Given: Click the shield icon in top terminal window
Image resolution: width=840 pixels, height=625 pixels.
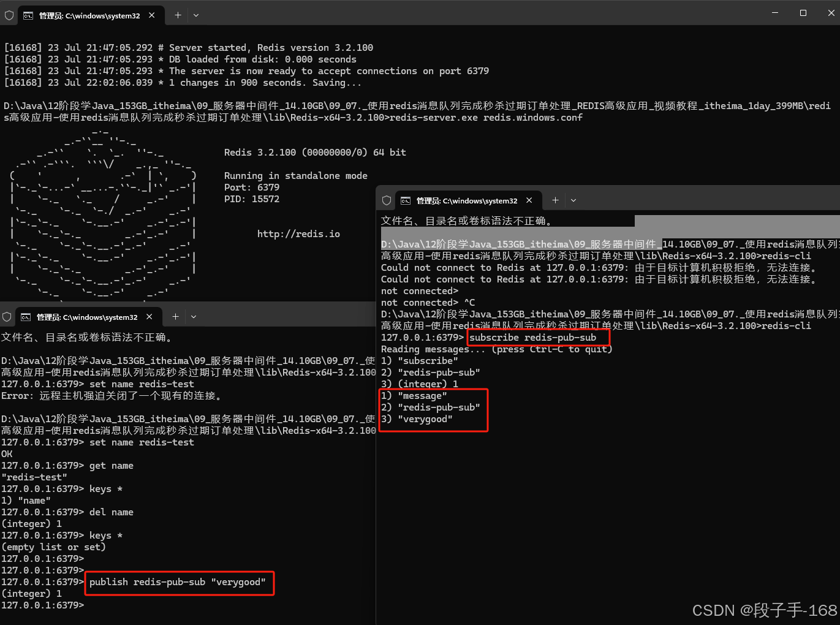Looking at the screenshot, I should point(9,15).
